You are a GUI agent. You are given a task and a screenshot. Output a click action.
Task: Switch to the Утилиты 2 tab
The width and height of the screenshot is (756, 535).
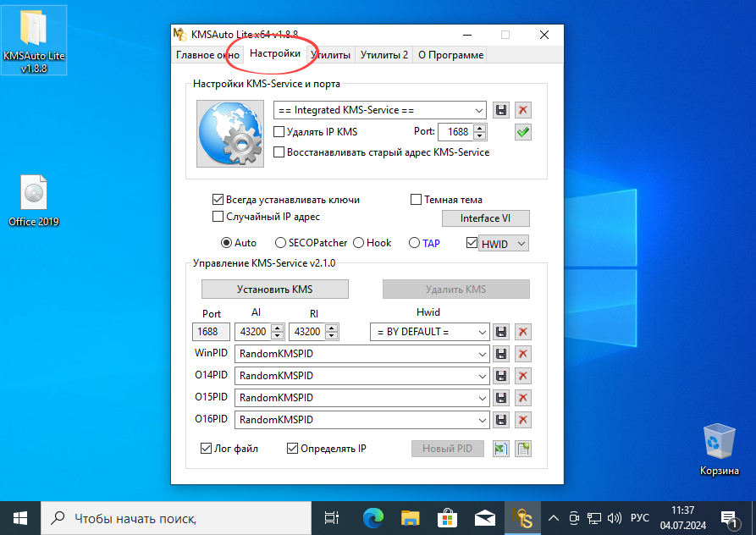click(384, 54)
